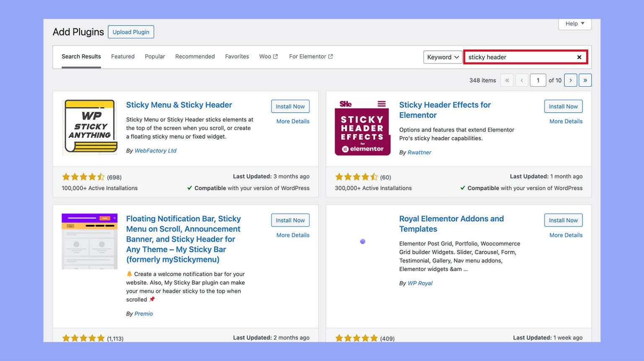Open the Keyword search filter dropdown
The width and height of the screenshot is (644, 361).
point(442,57)
